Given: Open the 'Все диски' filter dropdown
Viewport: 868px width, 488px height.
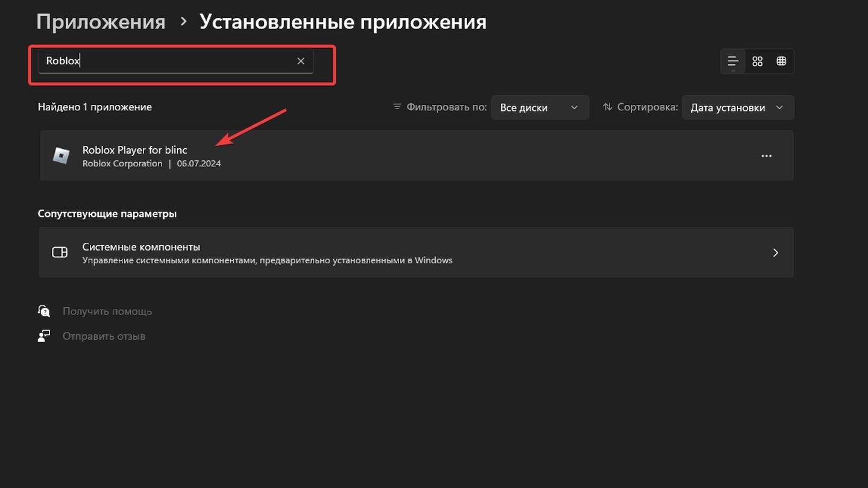Looking at the screenshot, I should (x=539, y=107).
